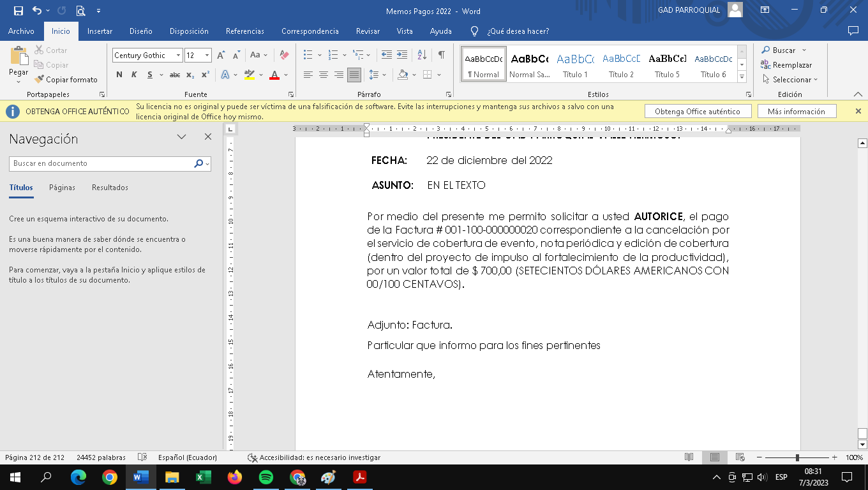Click the increase indent icon
The image size is (868, 490).
402,56
